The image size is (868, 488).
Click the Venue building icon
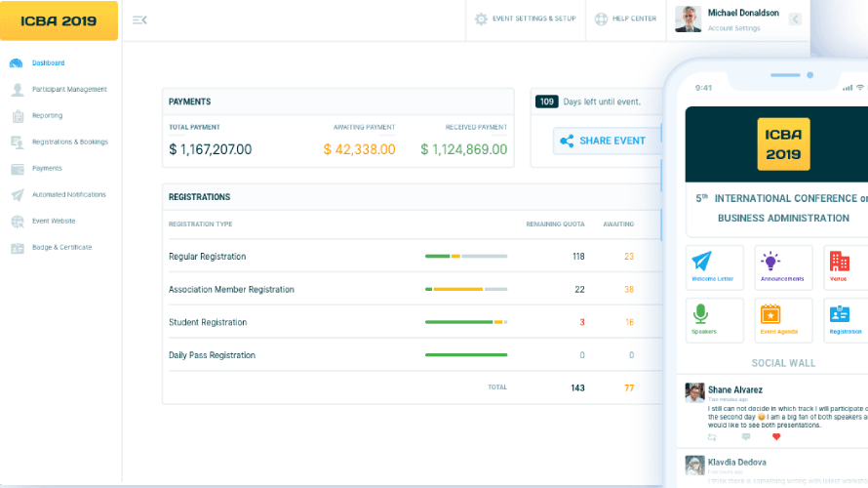[839, 262]
